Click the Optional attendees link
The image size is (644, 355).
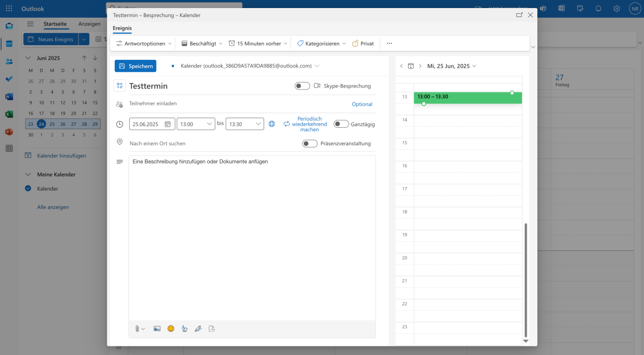(362, 104)
